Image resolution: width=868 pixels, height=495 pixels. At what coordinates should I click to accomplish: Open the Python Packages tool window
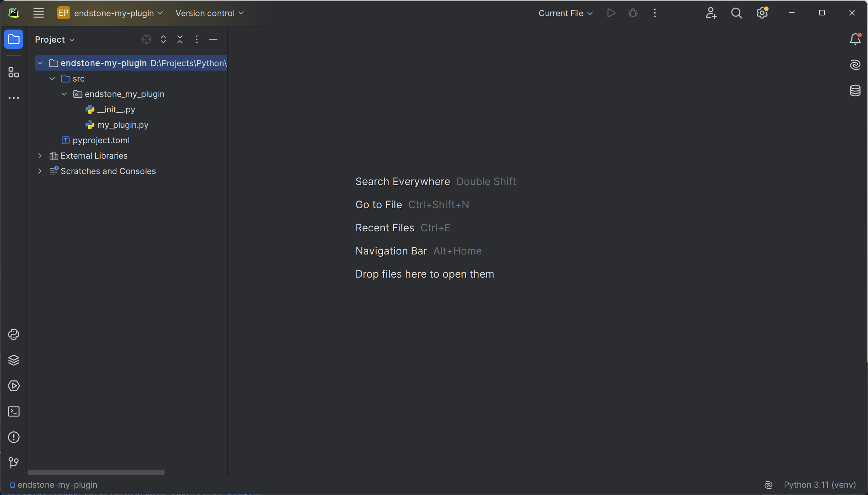point(14,360)
